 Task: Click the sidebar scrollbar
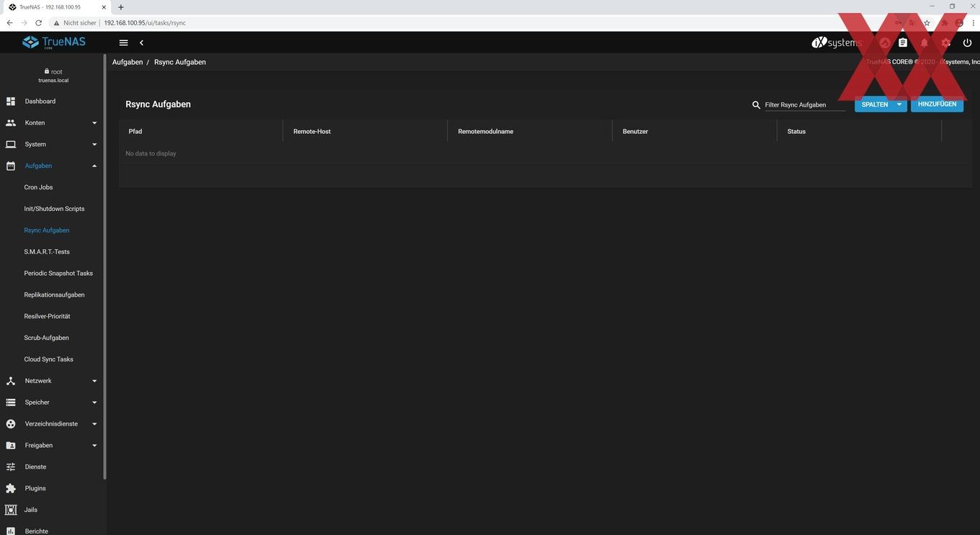coord(105,266)
